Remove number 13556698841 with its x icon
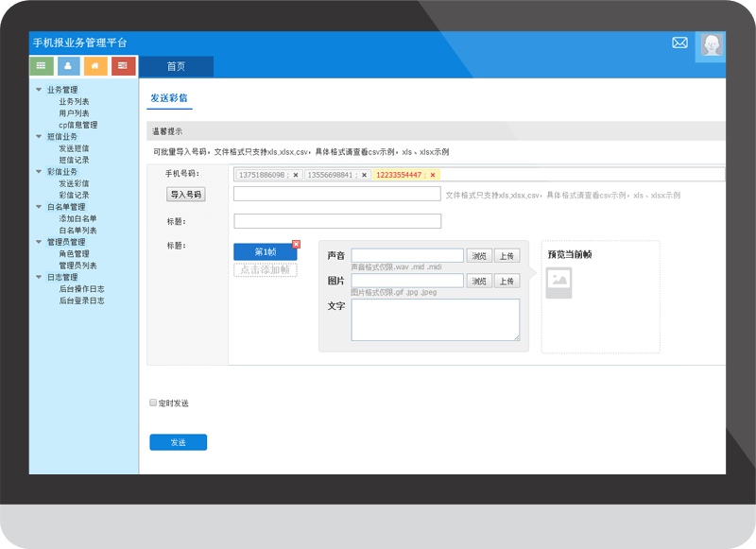The height and width of the screenshot is (549, 756). (364, 175)
